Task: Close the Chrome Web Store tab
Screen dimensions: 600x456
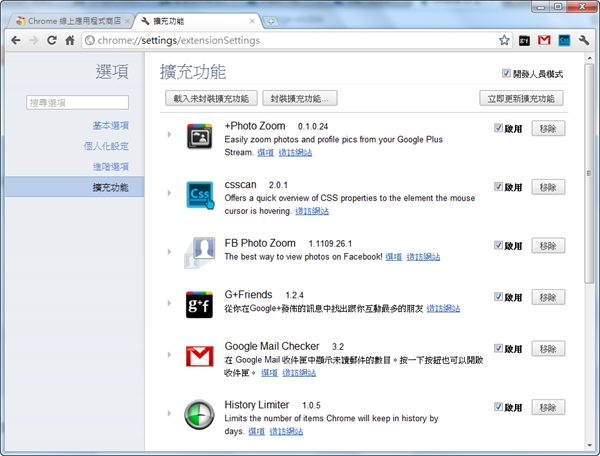Action: point(127,21)
